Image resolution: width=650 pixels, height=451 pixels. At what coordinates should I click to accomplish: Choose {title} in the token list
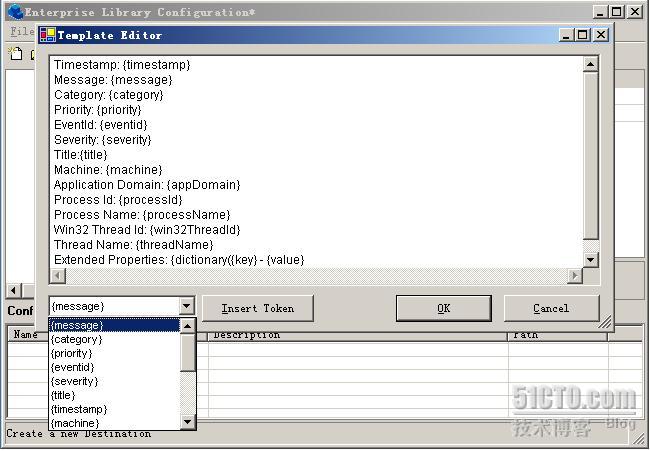[115, 395]
